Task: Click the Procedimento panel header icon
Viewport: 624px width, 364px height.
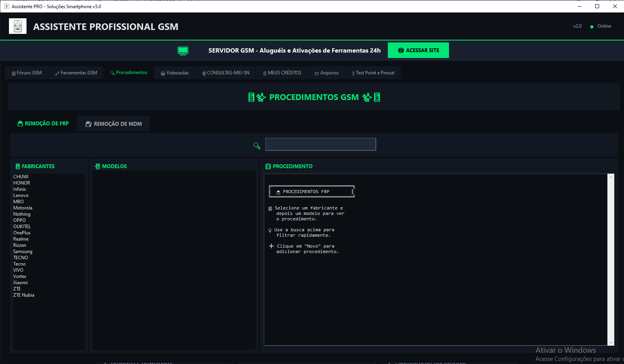Action: [x=268, y=166]
